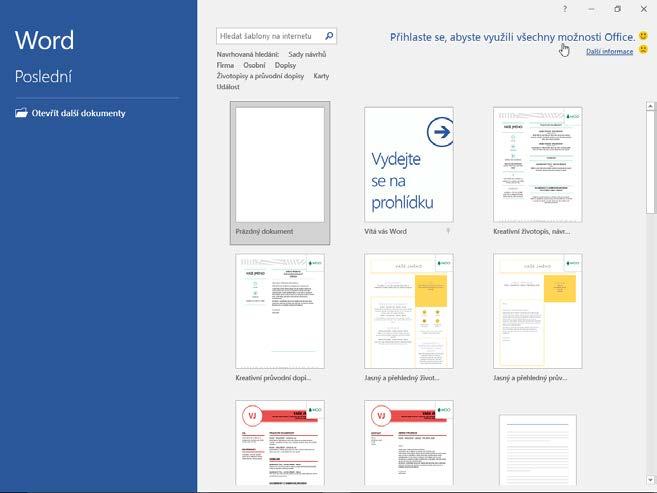Click the tour arrow circle icon
Screen dimensions: 657x493
(x=440, y=132)
